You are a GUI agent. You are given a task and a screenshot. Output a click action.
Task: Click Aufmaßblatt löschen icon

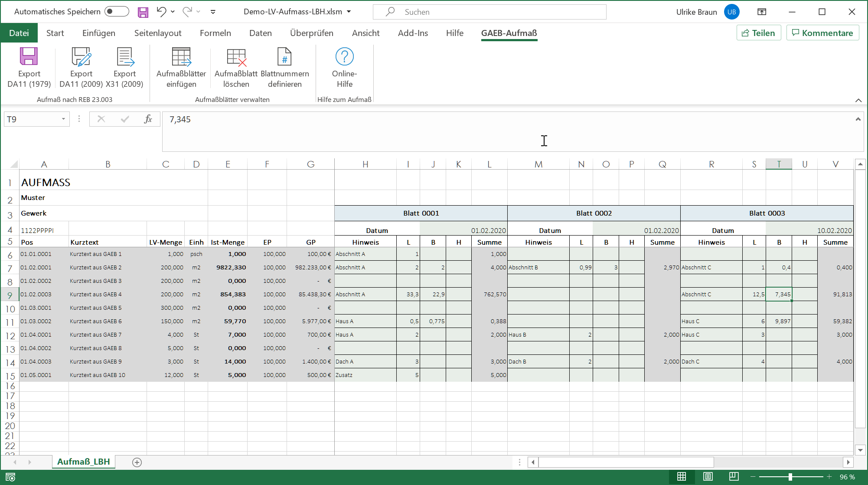point(236,57)
